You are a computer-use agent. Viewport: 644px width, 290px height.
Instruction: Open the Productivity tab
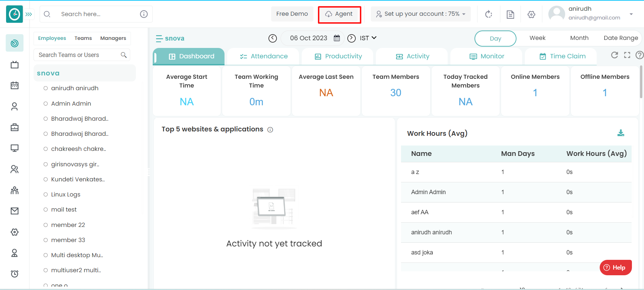(338, 56)
